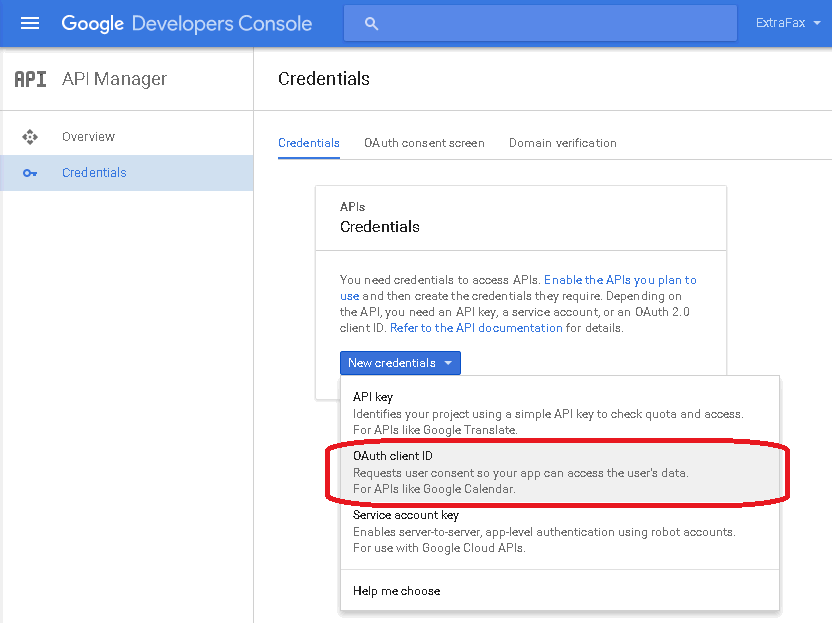This screenshot has width=832, height=623.
Task: Click 'For APIs like Google Translate.' text
Action: coord(435,430)
